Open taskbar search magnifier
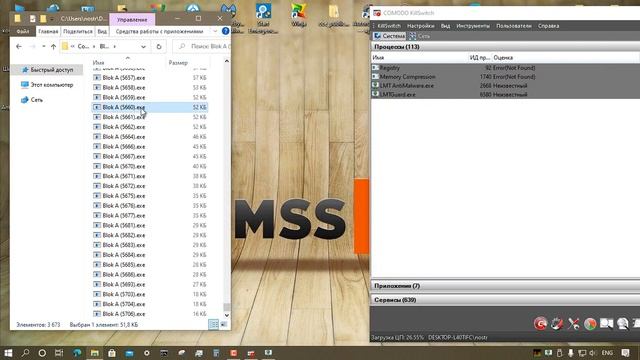640x360 pixels. (25, 353)
